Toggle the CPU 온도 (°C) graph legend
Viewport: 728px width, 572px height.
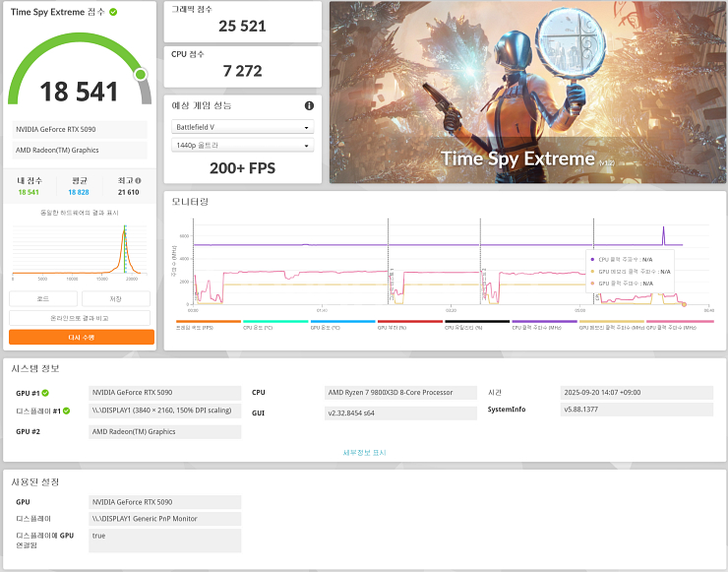click(x=274, y=322)
